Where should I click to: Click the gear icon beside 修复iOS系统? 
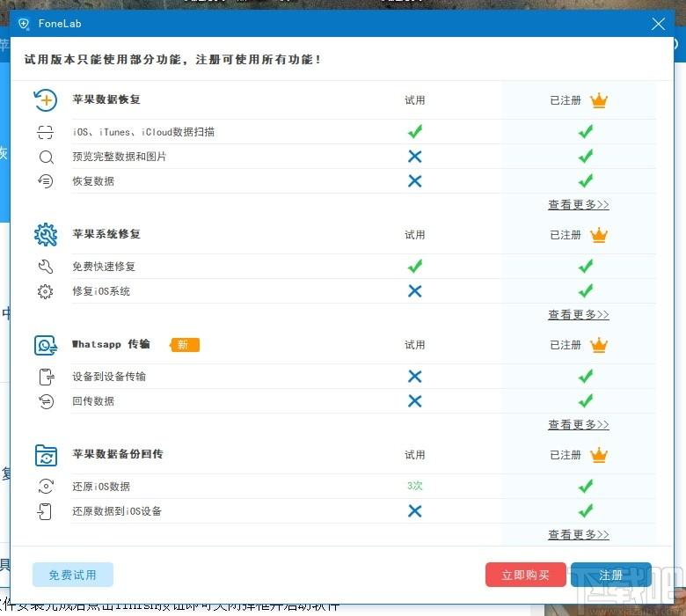45,291
